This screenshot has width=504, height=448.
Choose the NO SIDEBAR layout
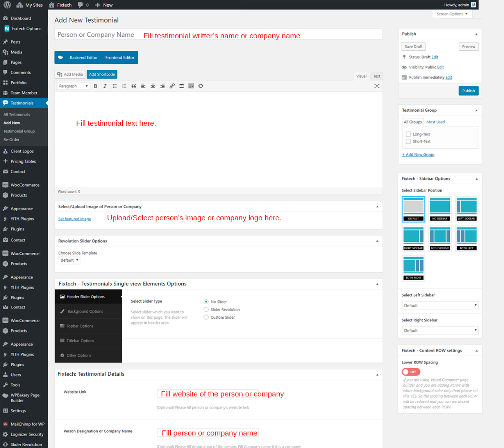tap(440, 209)
